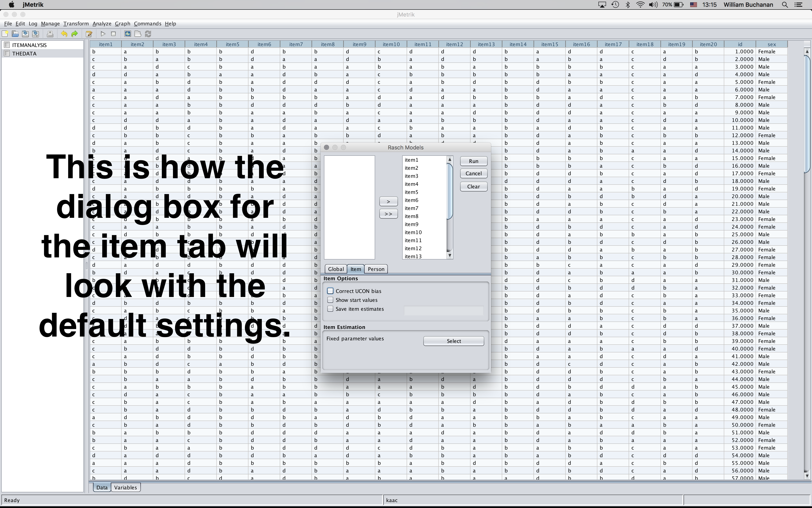Select item12 in the variable list
This screenshot has width=812, height=508.
point(424,249)
